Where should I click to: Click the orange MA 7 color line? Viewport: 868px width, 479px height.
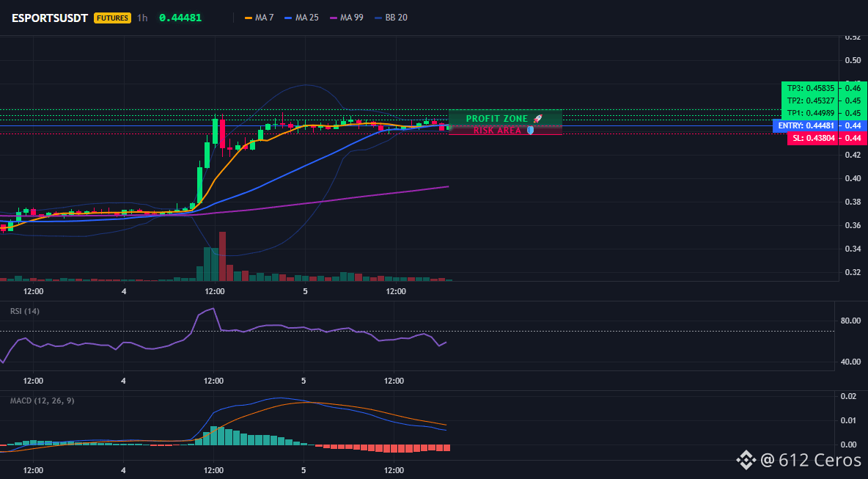click(248, 18)
